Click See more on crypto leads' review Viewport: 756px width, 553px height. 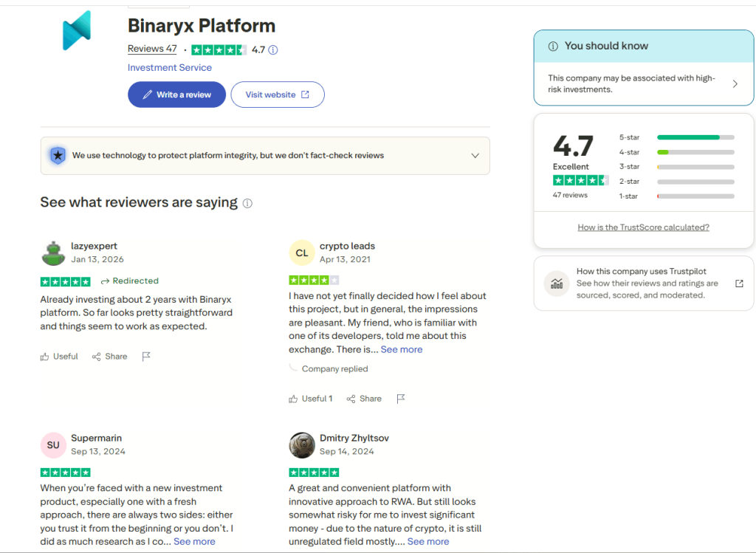pos(402,349)
